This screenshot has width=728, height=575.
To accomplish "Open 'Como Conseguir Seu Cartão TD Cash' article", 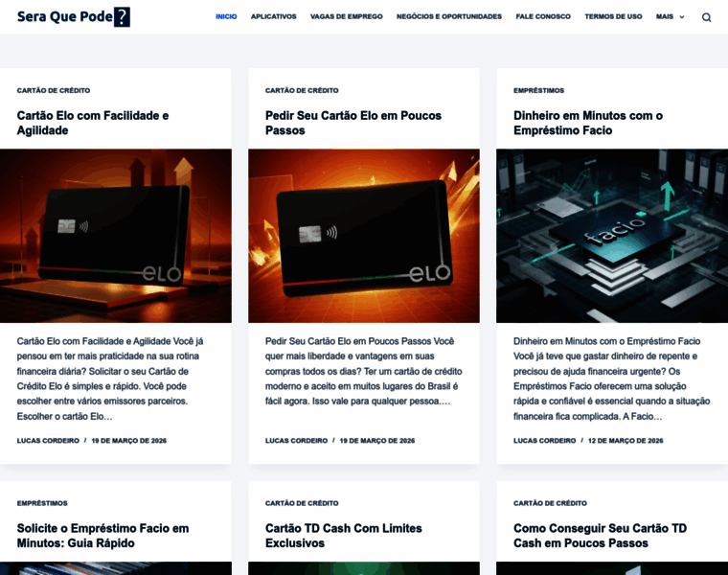I will pos(600,536).
